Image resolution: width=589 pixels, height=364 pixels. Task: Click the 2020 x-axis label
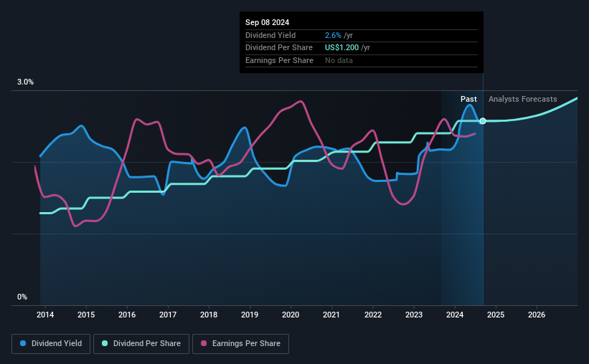tap(291, 315)
